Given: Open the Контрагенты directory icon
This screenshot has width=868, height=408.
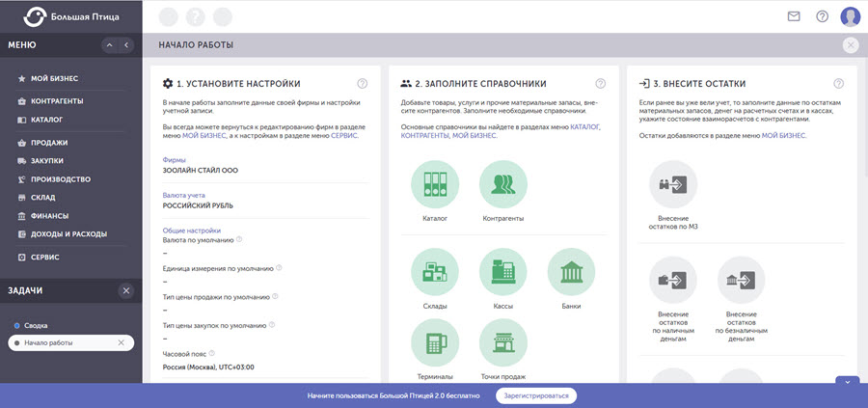Looking at the screenshot, I should coord(502,185).
